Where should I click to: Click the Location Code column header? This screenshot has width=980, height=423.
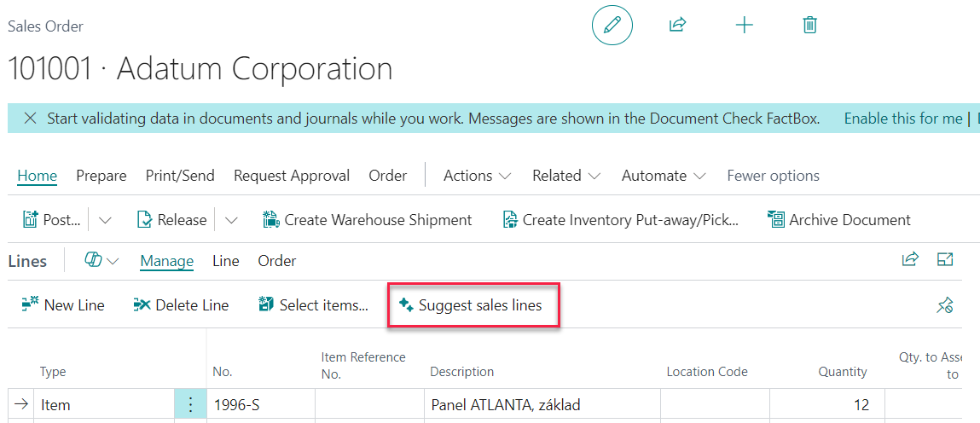click(707, 372)
